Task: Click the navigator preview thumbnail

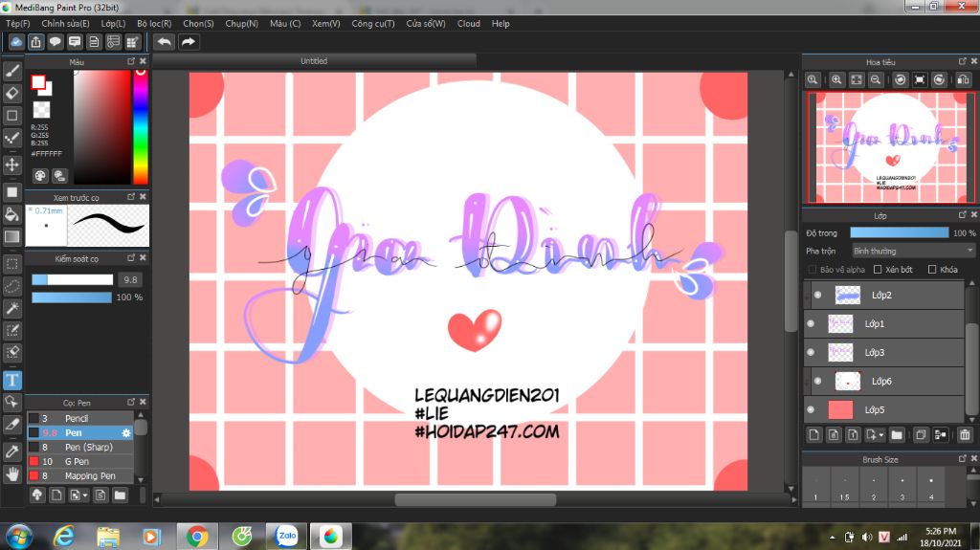Action: coord(889,147)
